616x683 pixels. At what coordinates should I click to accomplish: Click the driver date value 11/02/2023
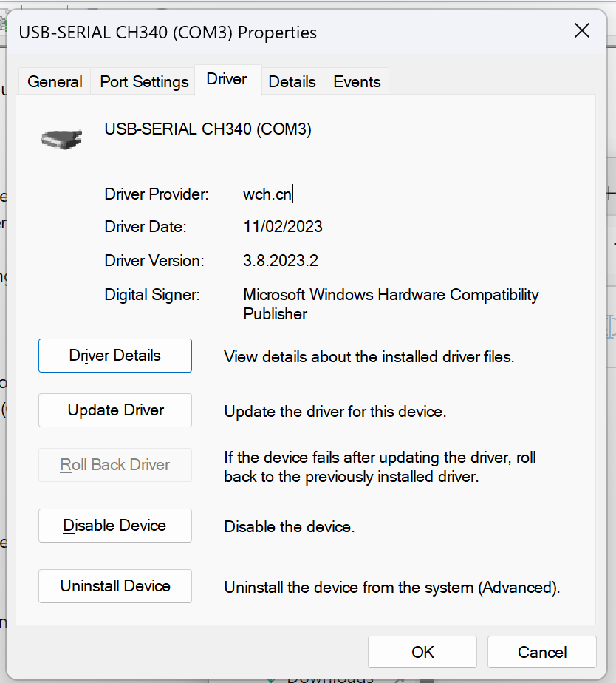point(283,227)
